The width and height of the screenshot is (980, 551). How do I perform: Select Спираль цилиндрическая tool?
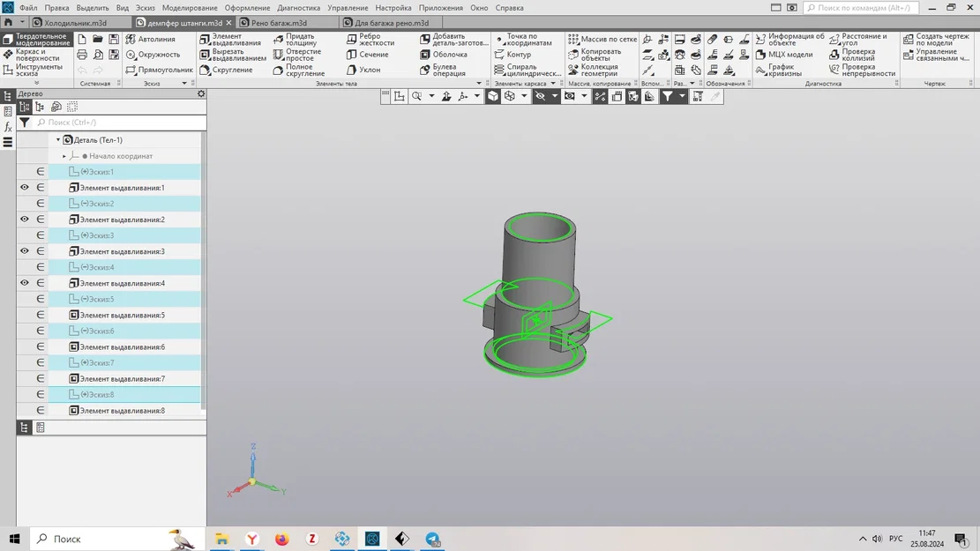click(527, 70)
